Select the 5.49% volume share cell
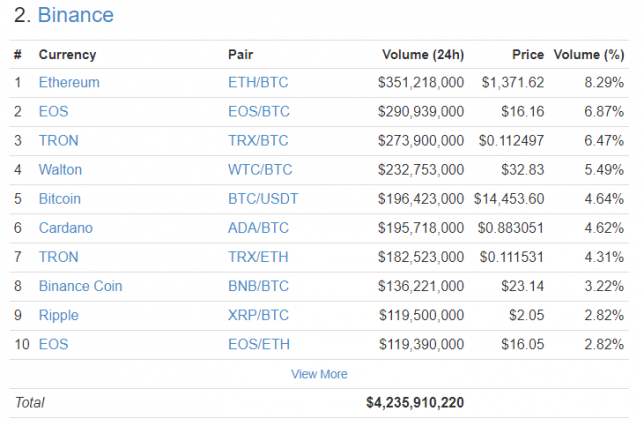The height and width of the screenshot is (426, 644). [x=604, y=170]
